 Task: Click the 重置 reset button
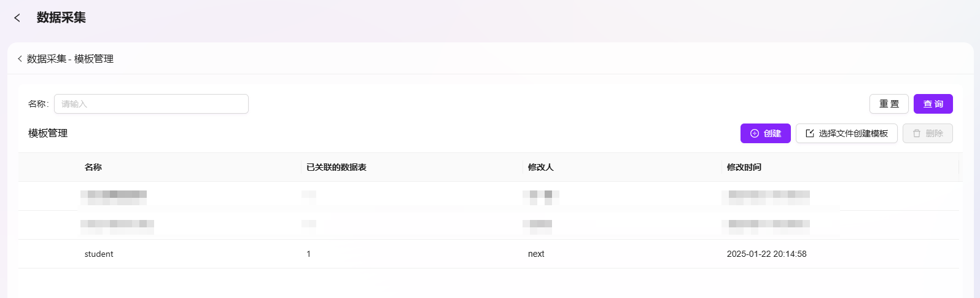click(x=889, y=104)
